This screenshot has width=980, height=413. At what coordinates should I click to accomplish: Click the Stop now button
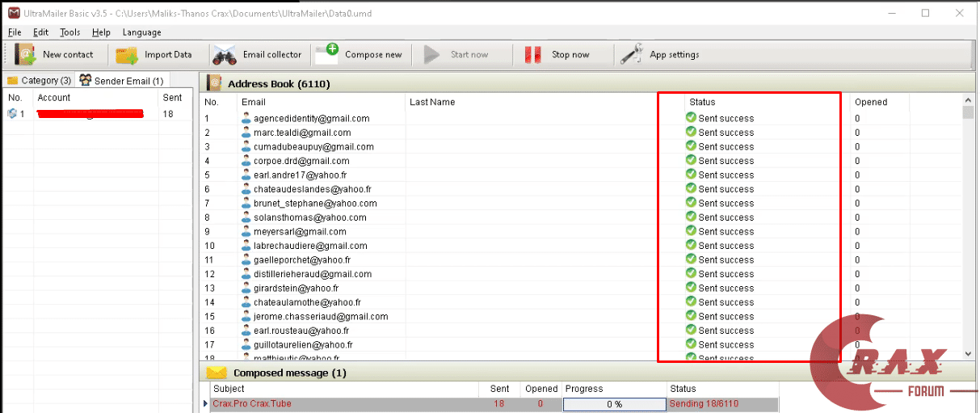pyautogui.click(x=557, y=54)
